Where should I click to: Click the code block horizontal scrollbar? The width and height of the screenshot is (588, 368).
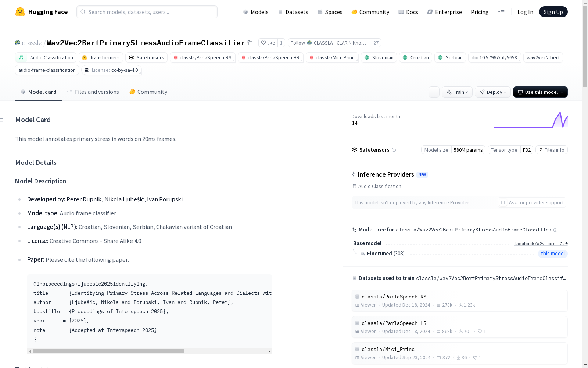coord(108,351)
